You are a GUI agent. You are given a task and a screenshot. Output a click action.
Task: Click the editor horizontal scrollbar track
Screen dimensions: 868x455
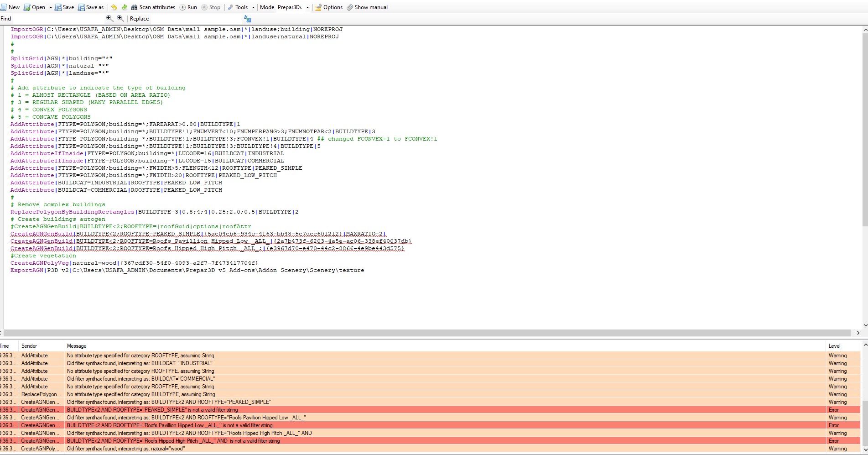(x=427, y=333)
